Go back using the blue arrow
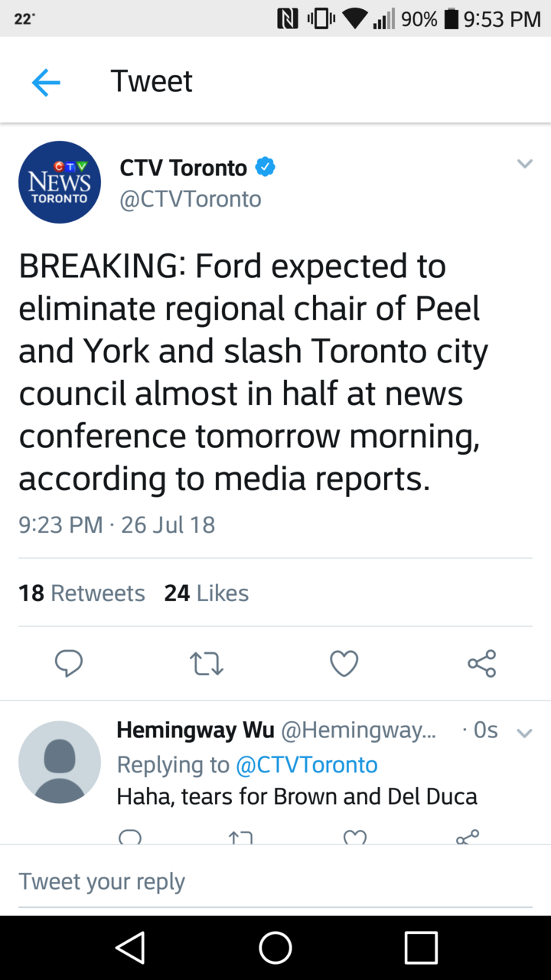The image size is (551, 980). click(46, 82)
